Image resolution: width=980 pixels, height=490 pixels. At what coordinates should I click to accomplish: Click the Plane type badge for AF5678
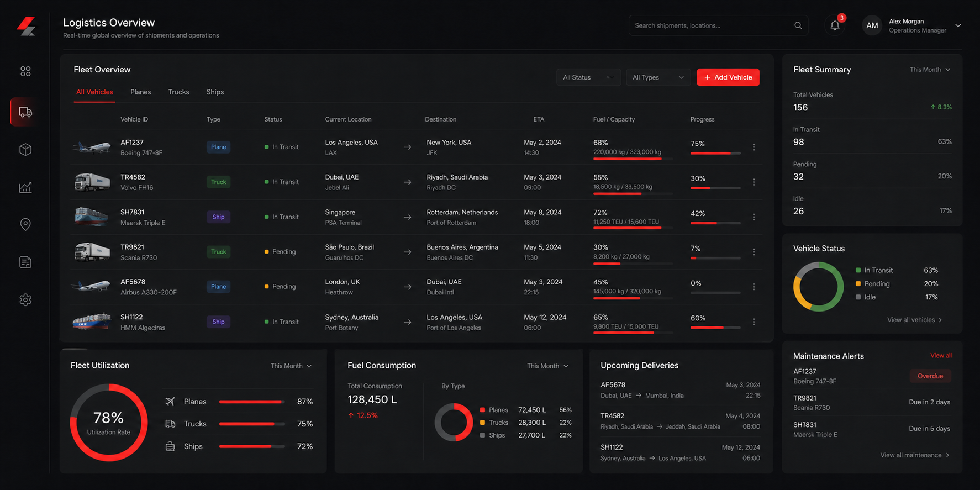(218, 287)
